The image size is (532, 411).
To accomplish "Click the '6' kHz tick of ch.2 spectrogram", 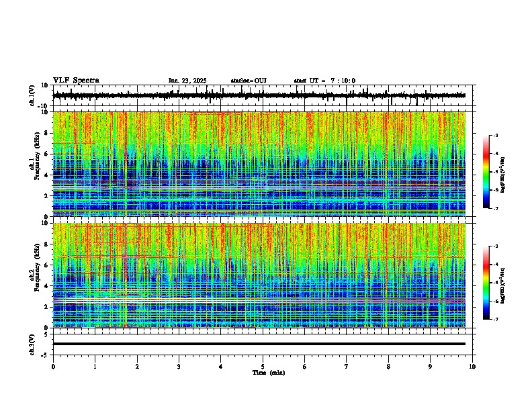I will (x=46, y=265).
